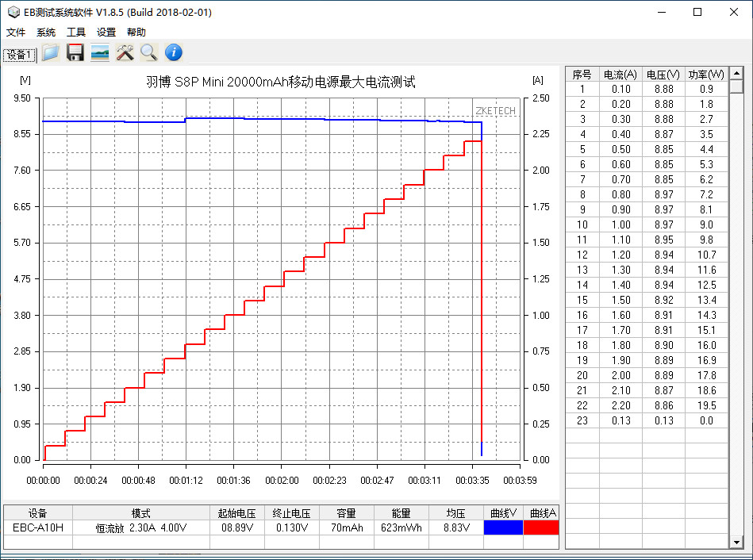Open the 帮助 menu
This screenshot has height=560, width=753.
coord(136,33)
